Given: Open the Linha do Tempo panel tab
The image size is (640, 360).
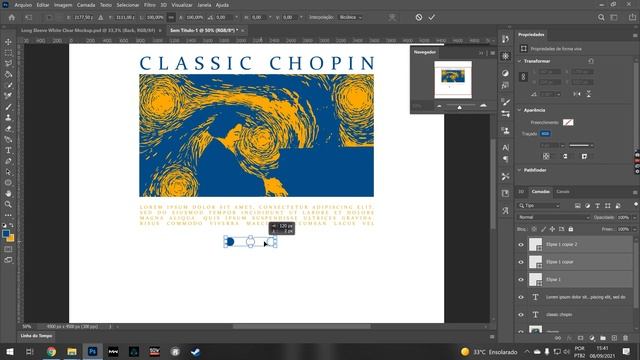Looking at the screenshot, I should coord(36,336).
